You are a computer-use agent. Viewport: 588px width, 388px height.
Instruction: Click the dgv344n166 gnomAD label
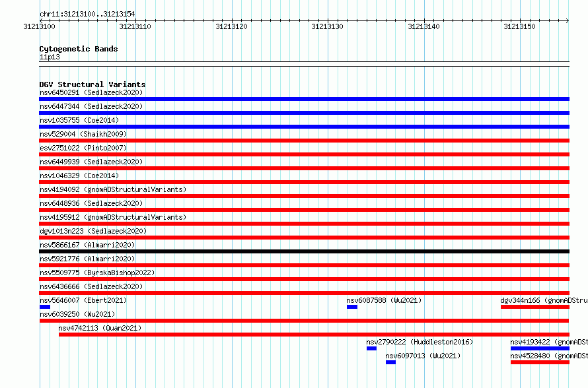point(544,300)
